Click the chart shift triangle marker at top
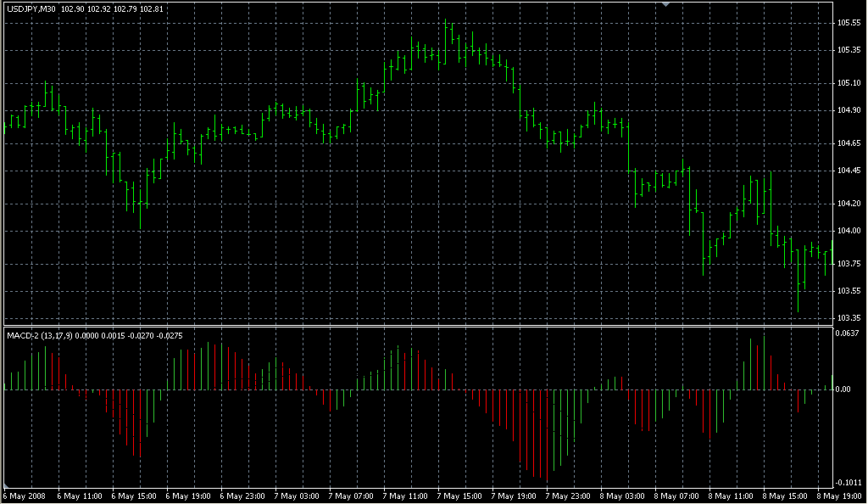The image size is (868, 504). [x=668, y=5]
